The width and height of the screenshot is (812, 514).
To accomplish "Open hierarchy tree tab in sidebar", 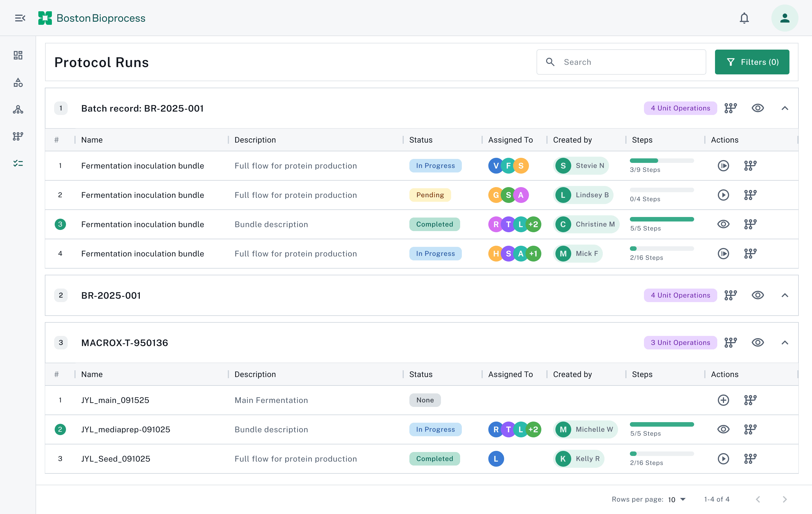I will coord(18,109).
